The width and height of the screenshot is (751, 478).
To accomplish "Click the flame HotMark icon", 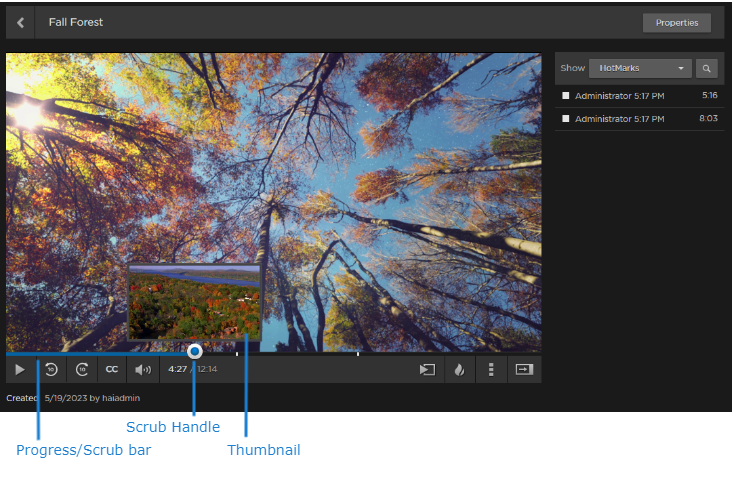I will (459, 369).
